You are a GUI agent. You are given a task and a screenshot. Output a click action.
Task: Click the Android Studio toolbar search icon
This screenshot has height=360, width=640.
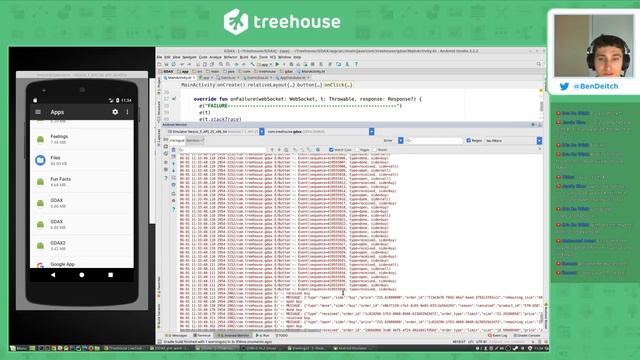539,64
